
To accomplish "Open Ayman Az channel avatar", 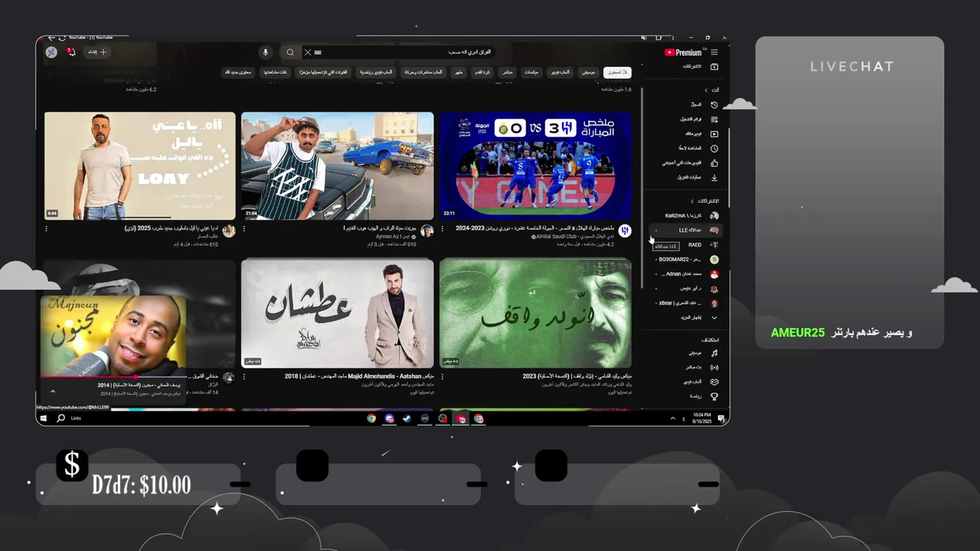I will click(427, 230).
